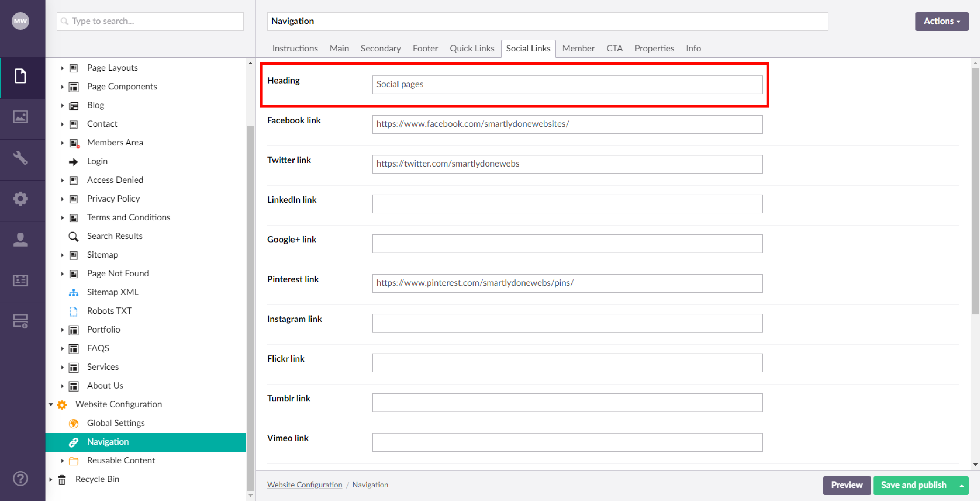Open the Settings wrench section
Viewport: 980px width, 502px height.
21,158
